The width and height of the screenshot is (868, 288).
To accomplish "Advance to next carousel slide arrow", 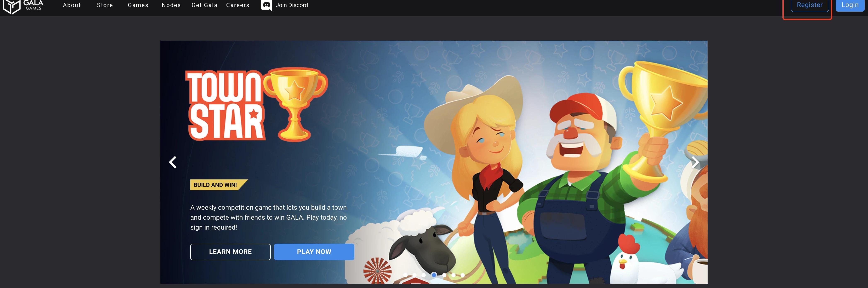I will [x=695, y=162].
